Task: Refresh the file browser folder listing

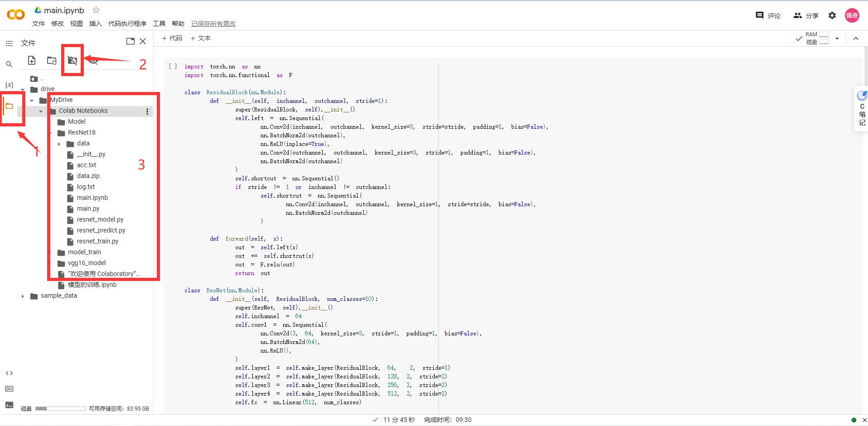Action: pyautogui.click(x=52, y=60)
